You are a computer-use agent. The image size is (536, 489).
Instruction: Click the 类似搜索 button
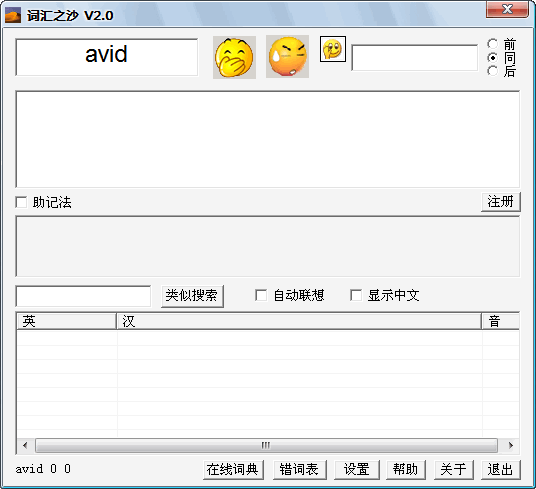tap(192, 296)
